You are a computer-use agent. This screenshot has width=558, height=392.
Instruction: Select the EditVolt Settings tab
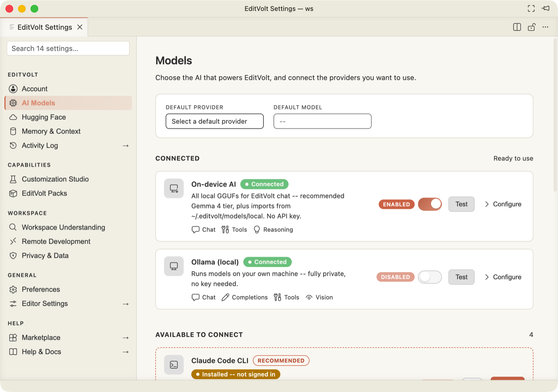pyautogui.click(x=44, y=27)
